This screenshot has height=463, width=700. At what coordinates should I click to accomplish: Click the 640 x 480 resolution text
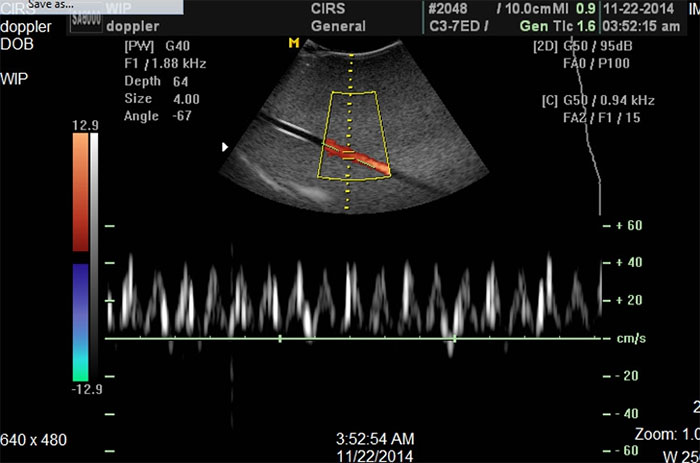pyautogui.click(x=33, y=440)
